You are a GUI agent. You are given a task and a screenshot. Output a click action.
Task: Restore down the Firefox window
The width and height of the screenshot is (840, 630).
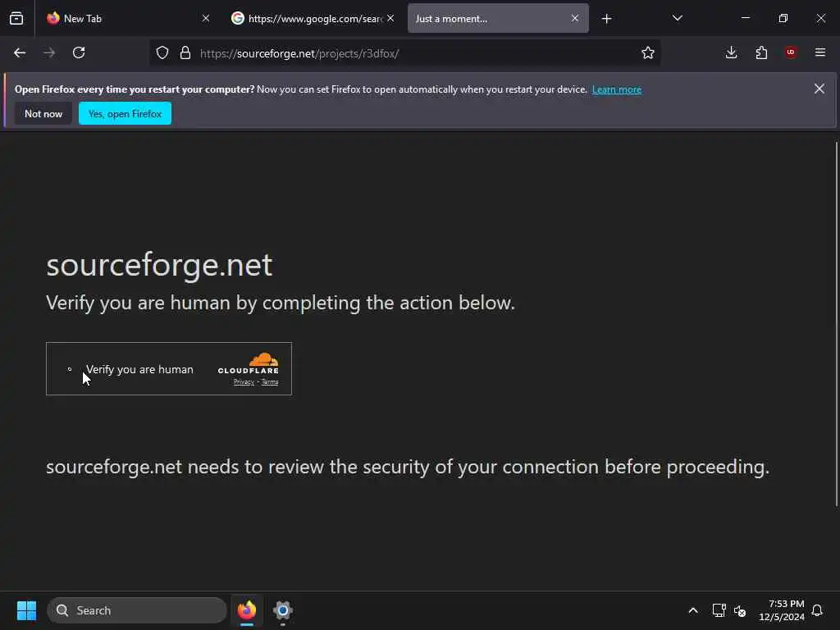[783, 18]
